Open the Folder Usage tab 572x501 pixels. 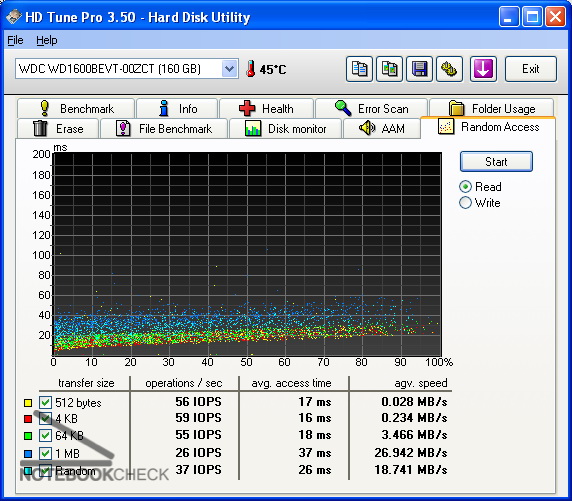tap(492, 108)
